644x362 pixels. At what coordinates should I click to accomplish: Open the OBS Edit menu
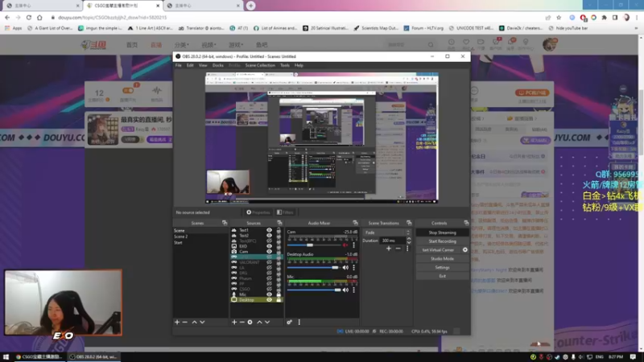(190, 65)
